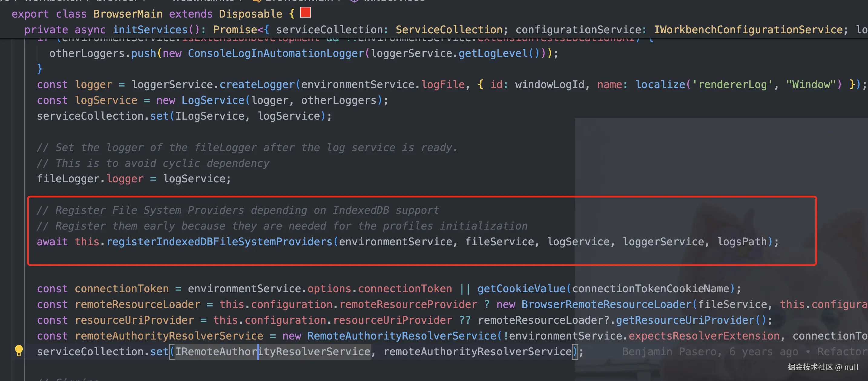Click the 'rendererLog' string literal

tap(732, 84)
